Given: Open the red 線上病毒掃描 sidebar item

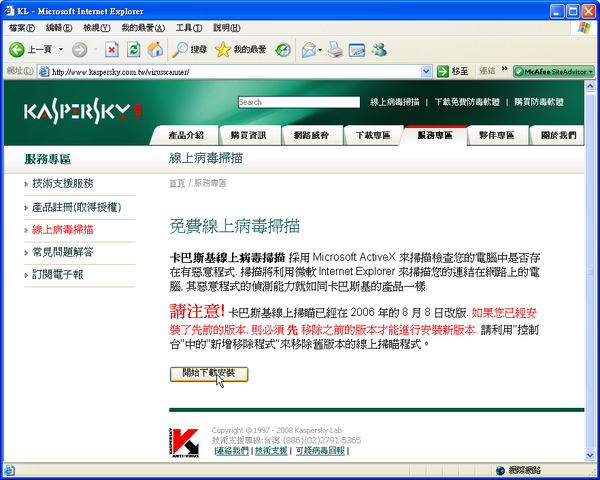Looking at the screenshot, I should [x=63, y=230].
